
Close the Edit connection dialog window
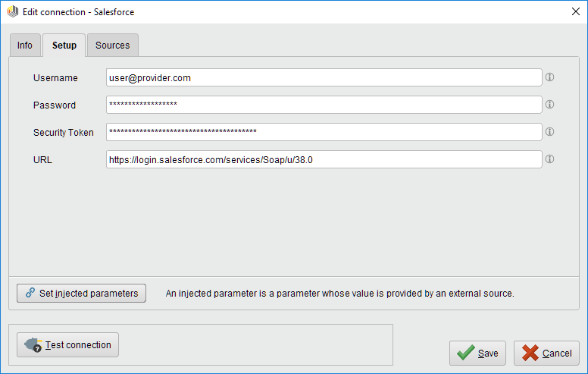(x=571, y=12)
